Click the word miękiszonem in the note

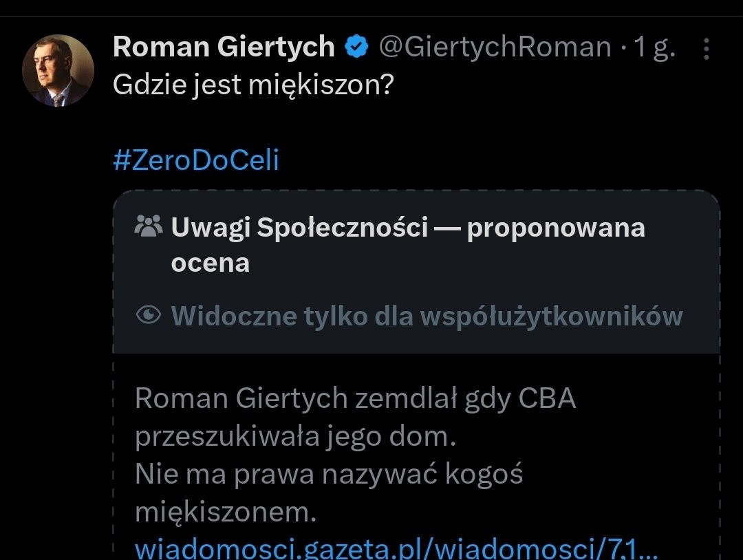click(x=226, y=512)
